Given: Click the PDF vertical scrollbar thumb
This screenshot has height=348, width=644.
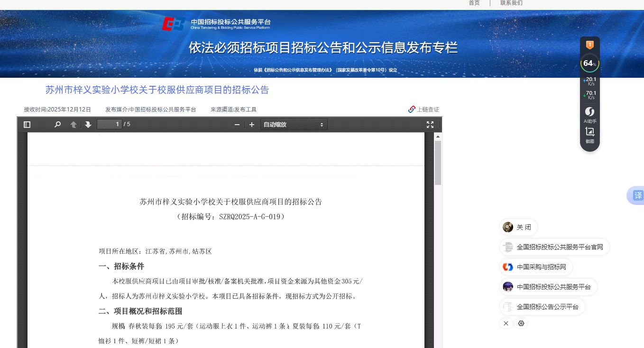Looking at the screenshot, I should [438, 163].
